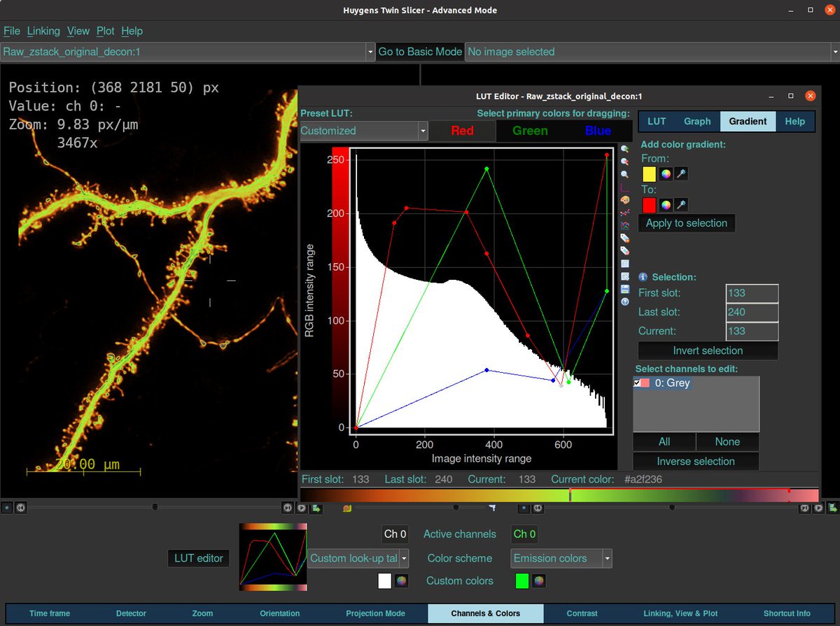Click the LUT editor button
840x626 pixels.
199,558
